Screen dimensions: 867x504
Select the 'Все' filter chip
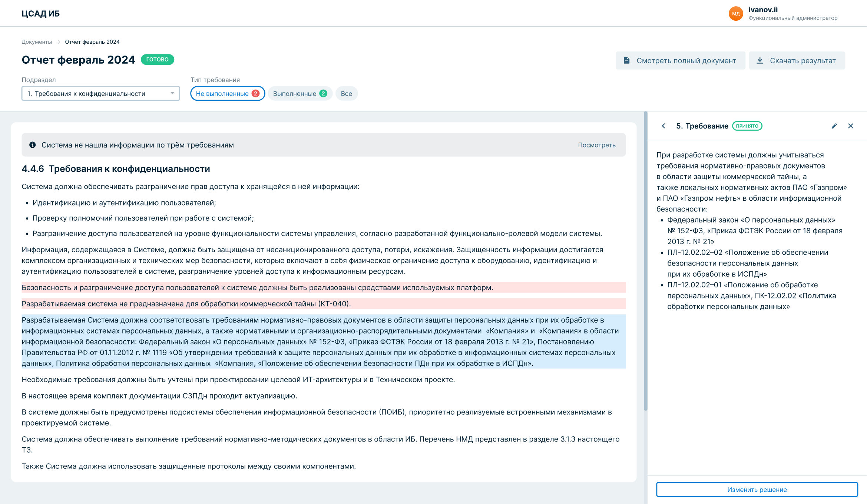[346, 94]
